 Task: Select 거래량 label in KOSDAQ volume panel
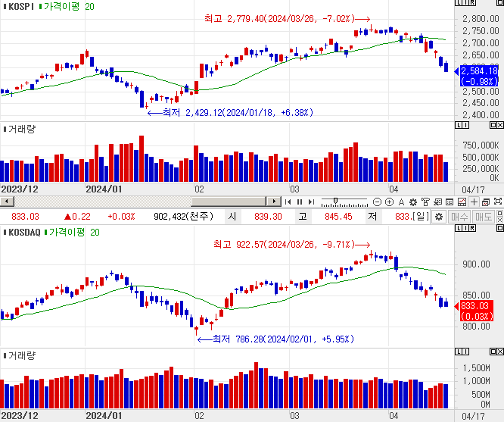tap(19, 355)
